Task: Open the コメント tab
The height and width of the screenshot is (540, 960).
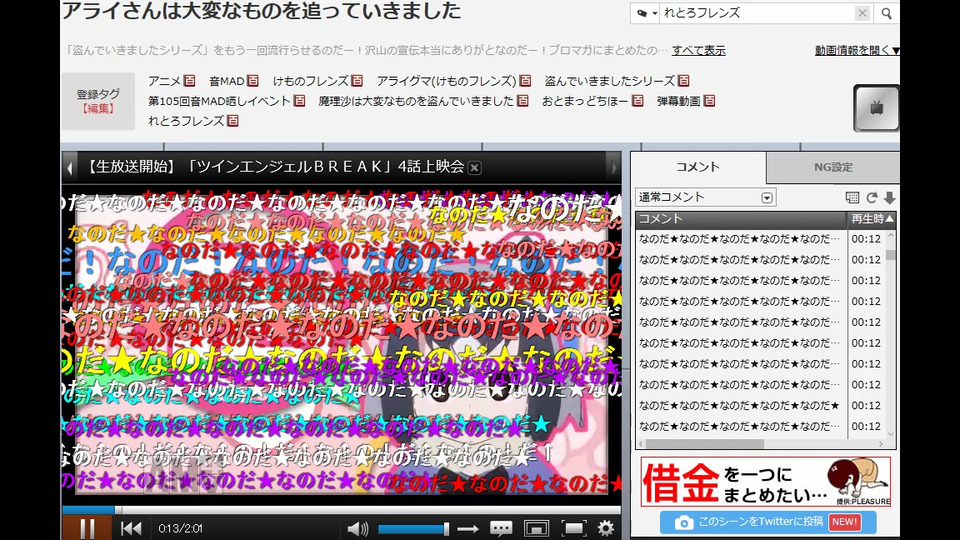Action: point(698,167)
